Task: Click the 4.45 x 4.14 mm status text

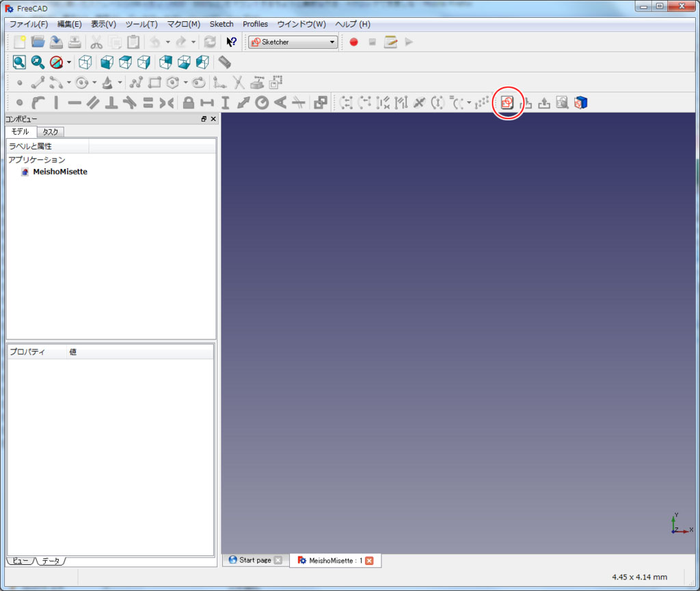Action: click(x=639, y=577)
